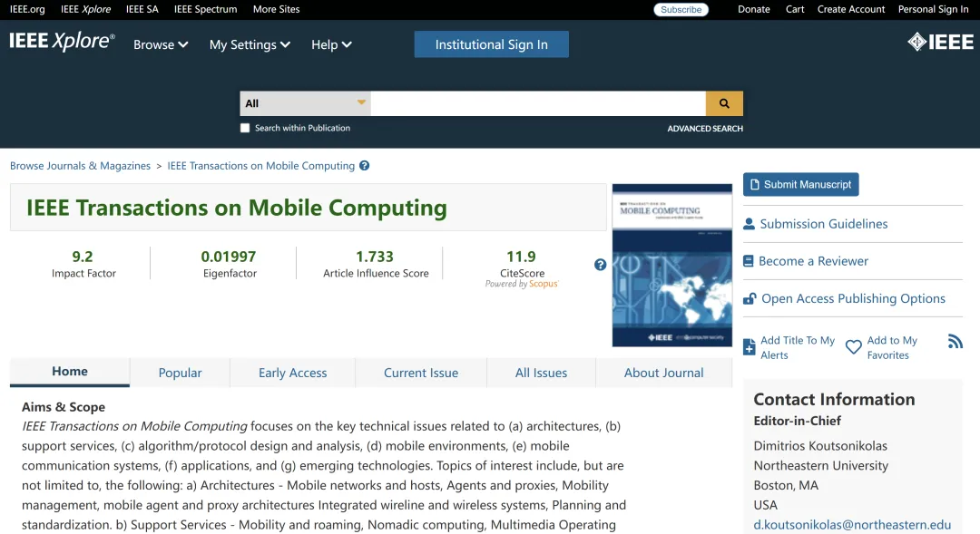The width and height of the screenshot is (980, 534).
Task: Click the IEEE.org top link
Action: [x=27, y=9]
